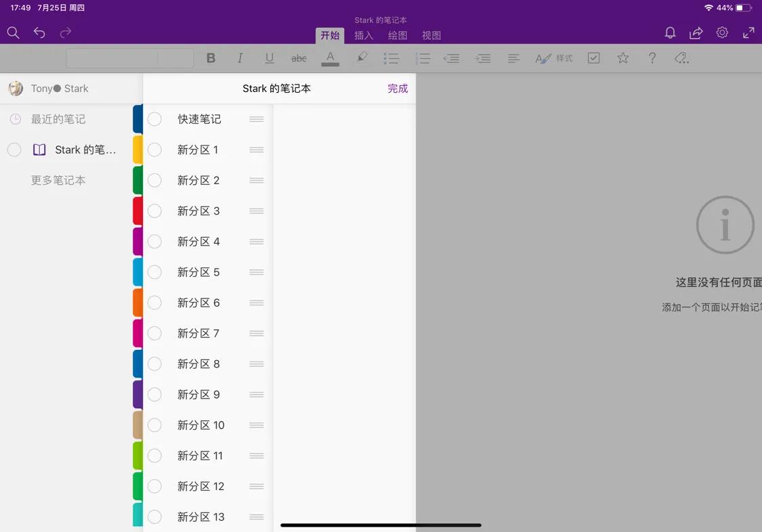Apply italic formatting
Screen dimensions: 762x532
point(240,58)
